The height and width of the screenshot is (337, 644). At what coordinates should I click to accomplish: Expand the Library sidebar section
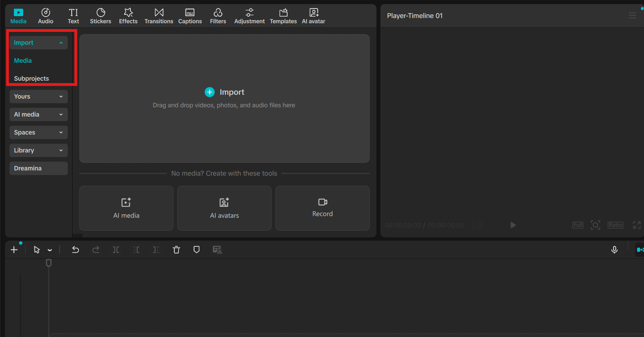tap(39, 150)
